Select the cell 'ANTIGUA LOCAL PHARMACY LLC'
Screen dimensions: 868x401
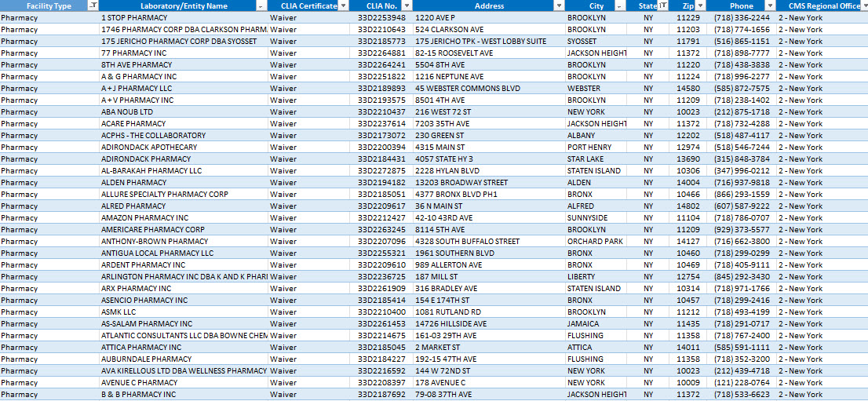point(184,253)
